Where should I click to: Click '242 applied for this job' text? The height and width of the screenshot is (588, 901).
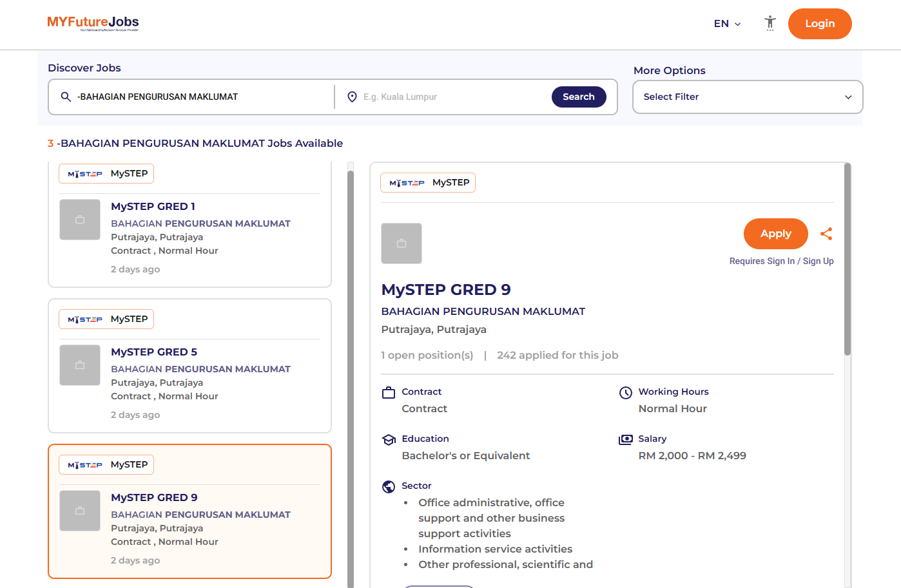click(x=557, y=356)
